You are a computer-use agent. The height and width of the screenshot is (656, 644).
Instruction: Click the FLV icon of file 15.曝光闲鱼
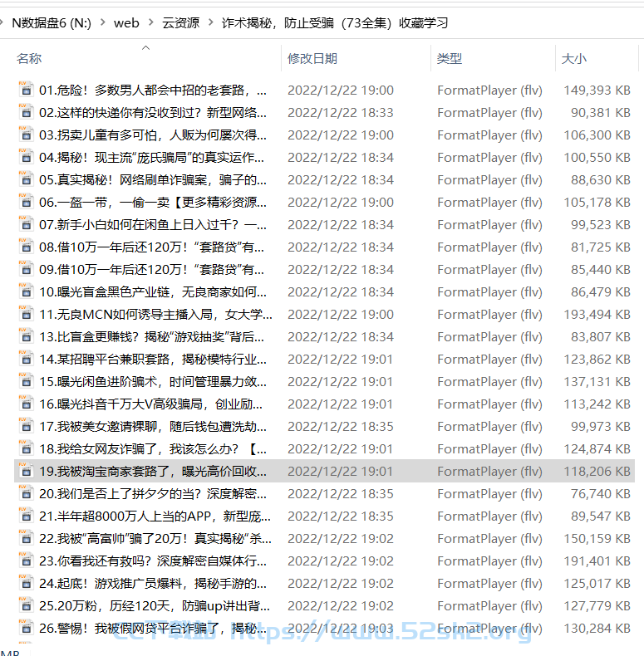click(26, 381)
